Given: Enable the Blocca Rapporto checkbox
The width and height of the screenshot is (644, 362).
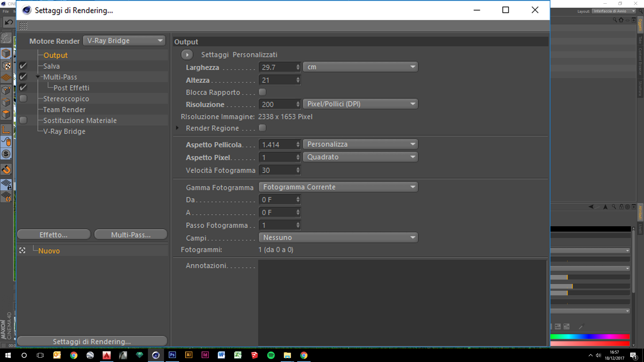Looking at the screenshot, I should click(x=262, y=92).
